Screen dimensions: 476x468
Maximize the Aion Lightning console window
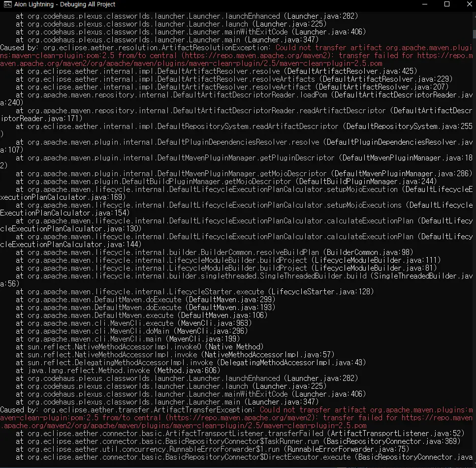tap(447, 4)
